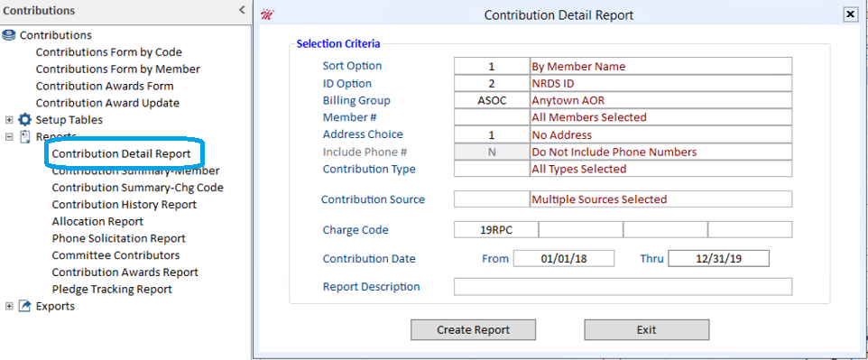Open Contribution Awards Form

coord(105,87)
